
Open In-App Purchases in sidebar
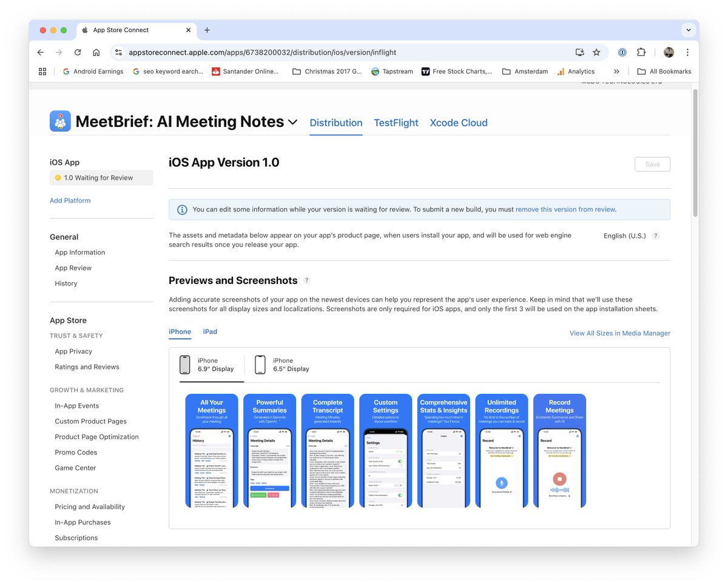[83, 522]
